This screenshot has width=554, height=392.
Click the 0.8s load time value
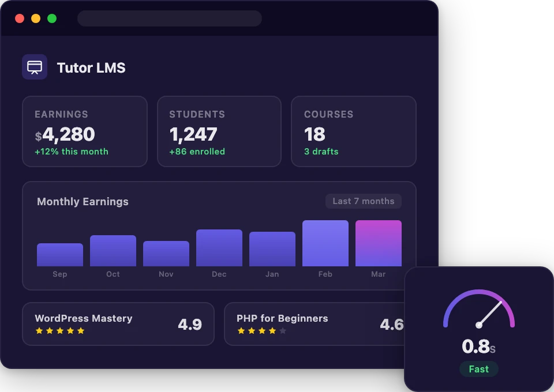(478, 346)
